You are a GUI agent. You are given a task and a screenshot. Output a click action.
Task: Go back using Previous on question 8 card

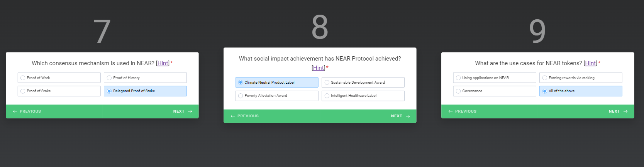245,116
